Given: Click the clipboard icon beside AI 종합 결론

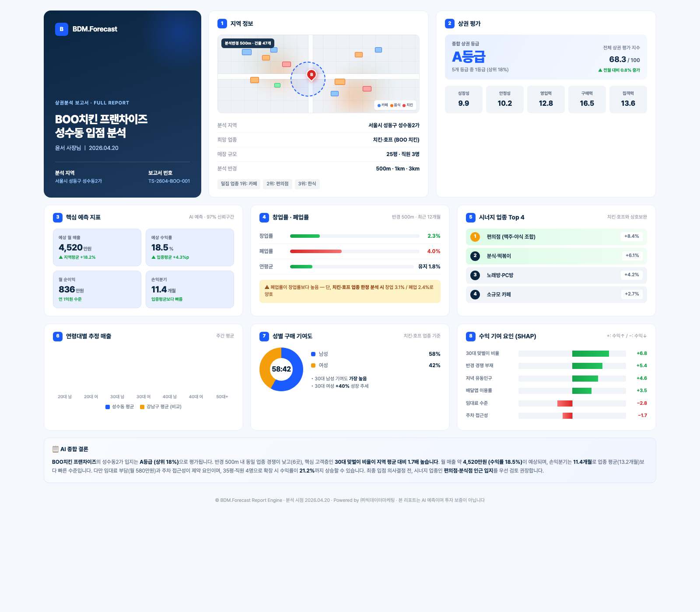Looking at the screenshot, I should 56,449.
